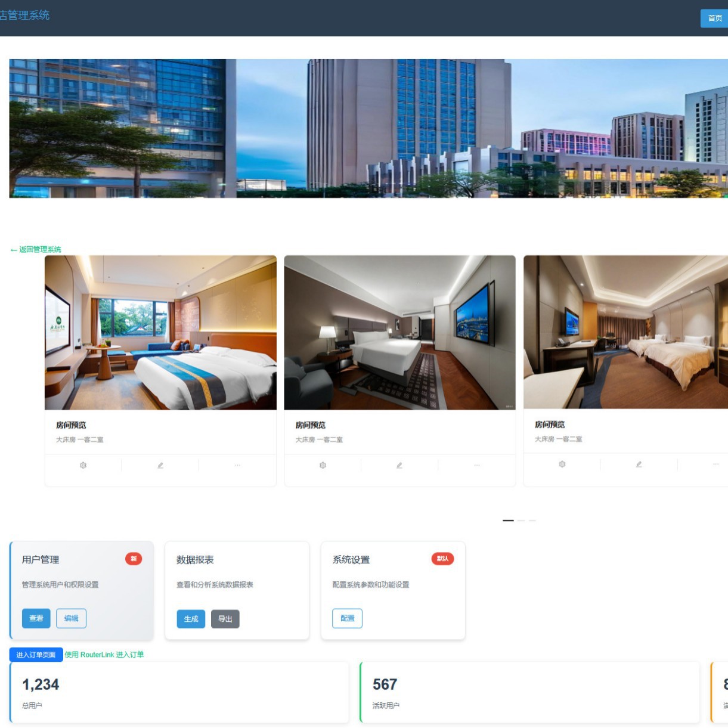The image size is (728, 728).
Task: Open the settings gear on the first 房间预览 card
Action: pos(83,465)
